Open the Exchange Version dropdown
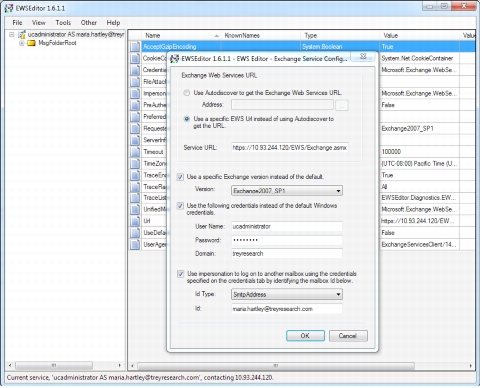 [287, 191]
